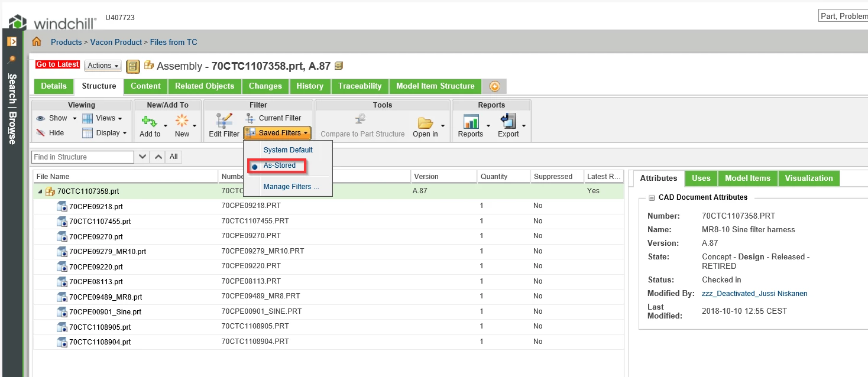The height and width of the screenshot is (377, 868).
Task: Sort by the File Name column header
Action: (126, 177)
